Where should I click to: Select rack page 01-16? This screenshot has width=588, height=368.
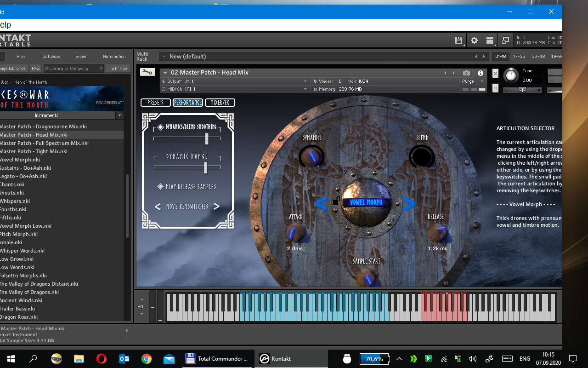coord(500,57)
